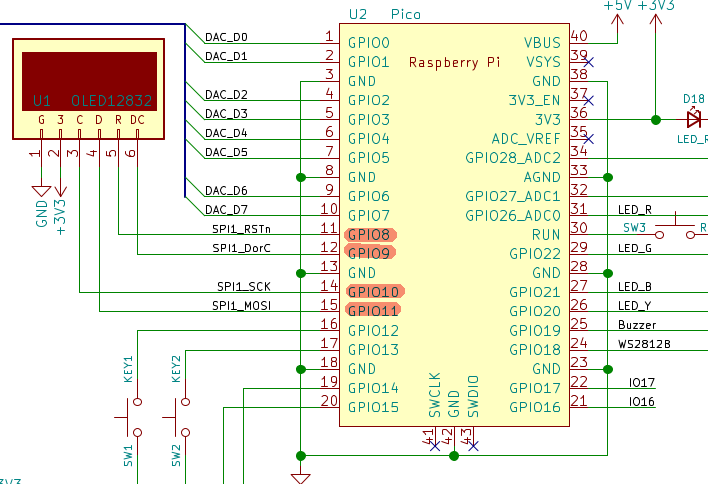Click the SPI1_SCK net label
The image size is (708, 484).
[x=244, y=287]
